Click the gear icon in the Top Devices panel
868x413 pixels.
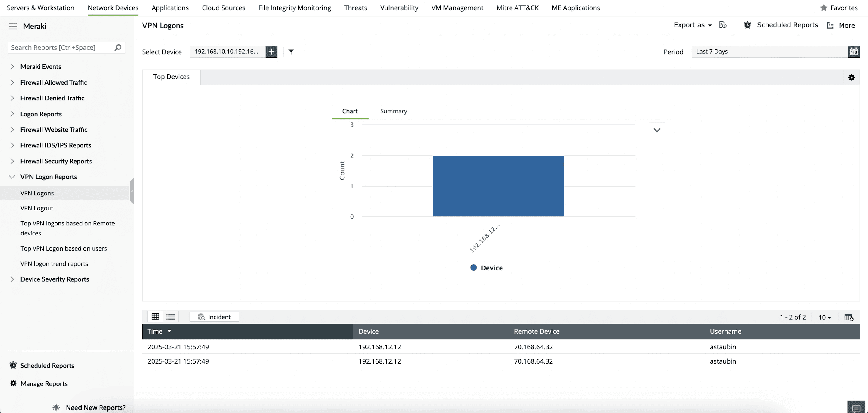(x=851, y=77)
